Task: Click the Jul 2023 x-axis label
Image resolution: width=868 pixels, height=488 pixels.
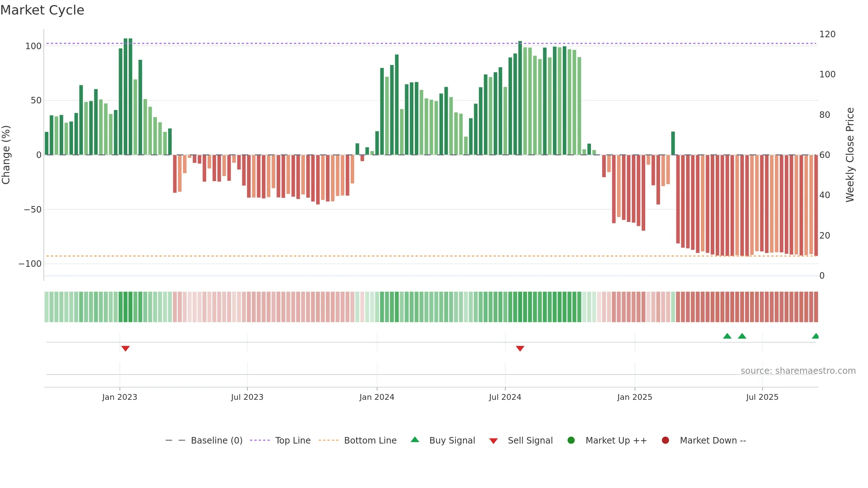Action: click(x=247, y=397)
